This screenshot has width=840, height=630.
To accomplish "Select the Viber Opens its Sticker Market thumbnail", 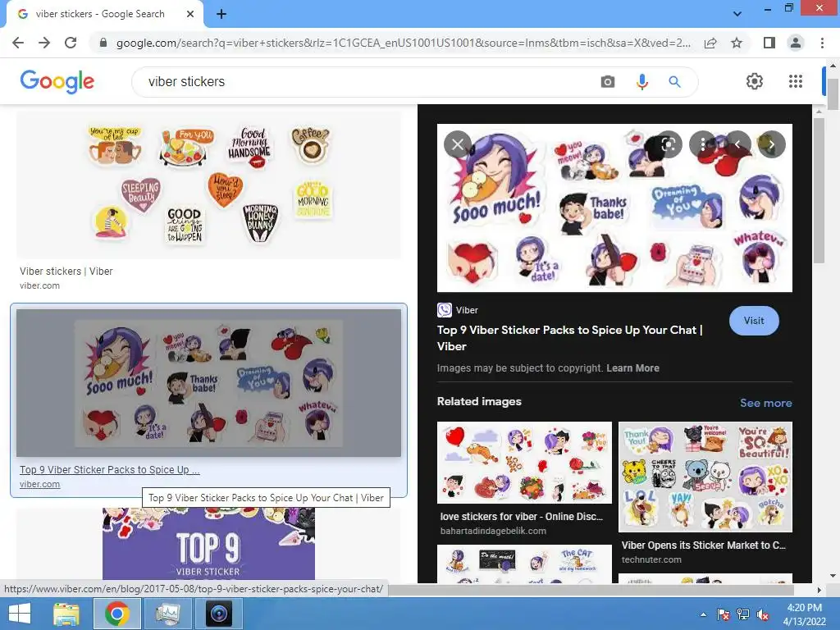I will coord(705,477).
